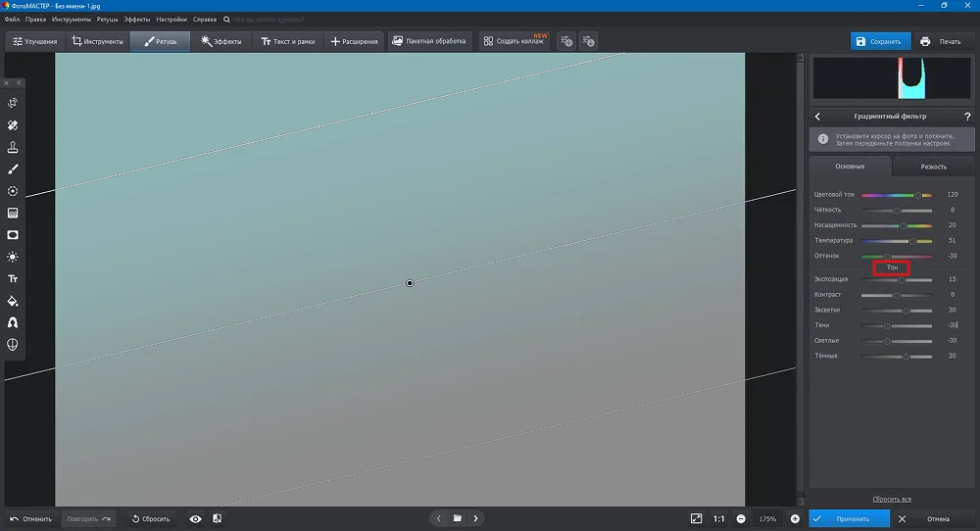Switch to Основные tab

[850, 167]
